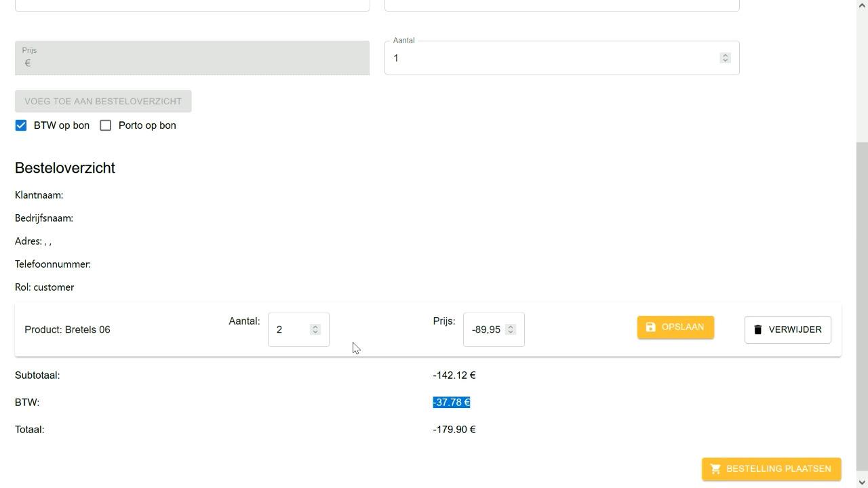The image size is (868, 488).
Task: Click the Product: Bretels 06 label
Action: click(x=67, y=330)
